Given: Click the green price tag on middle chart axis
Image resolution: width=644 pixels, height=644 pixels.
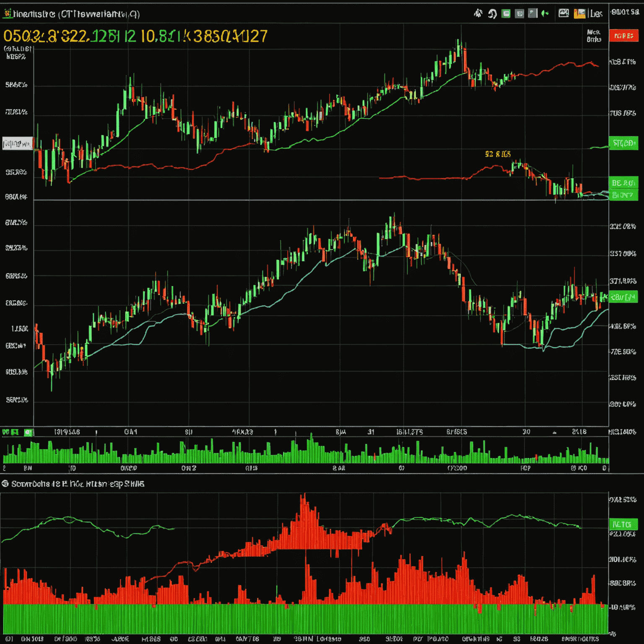Looking at the screenshot, I should [623, 297].
